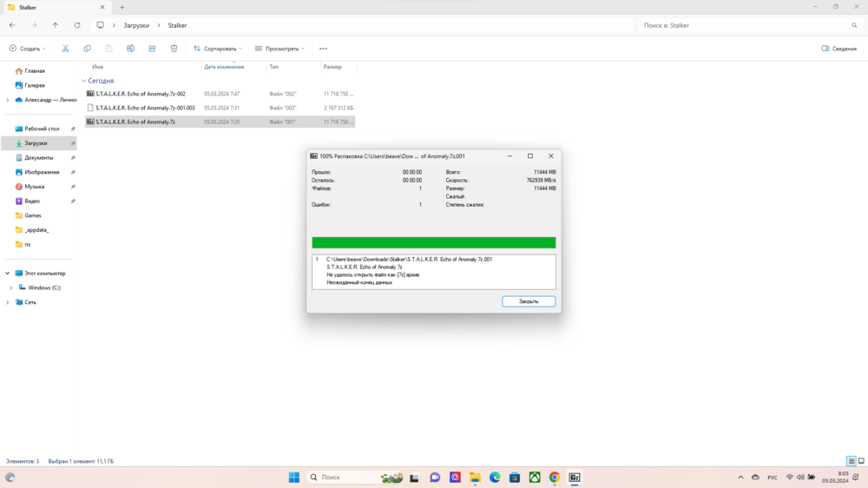Refresh the current folder view
Image resolution: width=868 pixels, height=488 pixels.
[77, 25]
